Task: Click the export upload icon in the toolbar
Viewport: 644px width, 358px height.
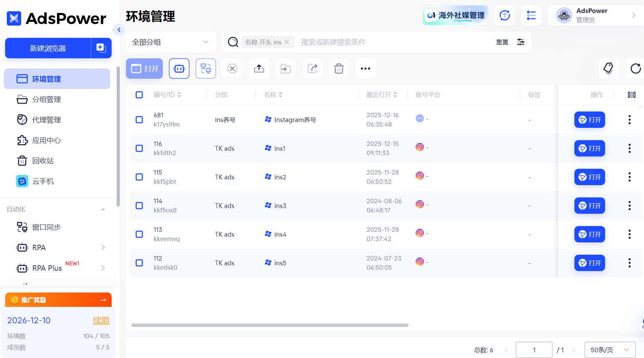Action: [x=259, y=69]
